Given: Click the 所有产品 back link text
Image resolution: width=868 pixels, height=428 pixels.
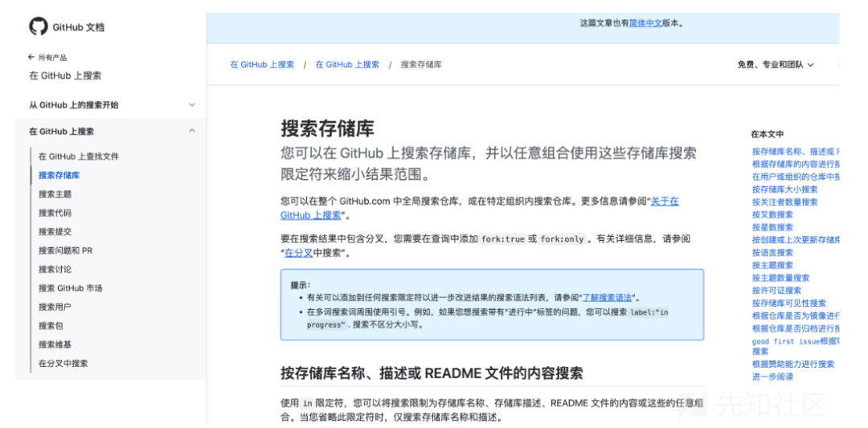Looking at the screenshot, I should tap(52, 58).
